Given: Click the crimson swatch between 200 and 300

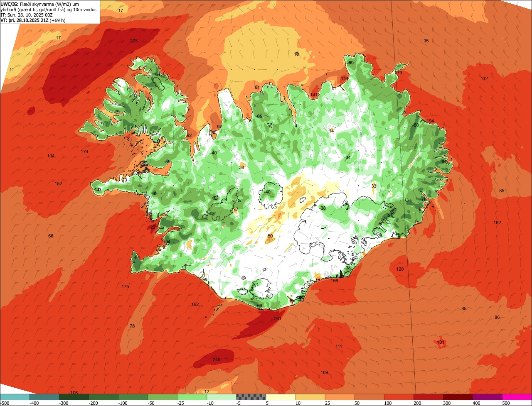Looking at the screenshot, I should (x=429, y=397).
